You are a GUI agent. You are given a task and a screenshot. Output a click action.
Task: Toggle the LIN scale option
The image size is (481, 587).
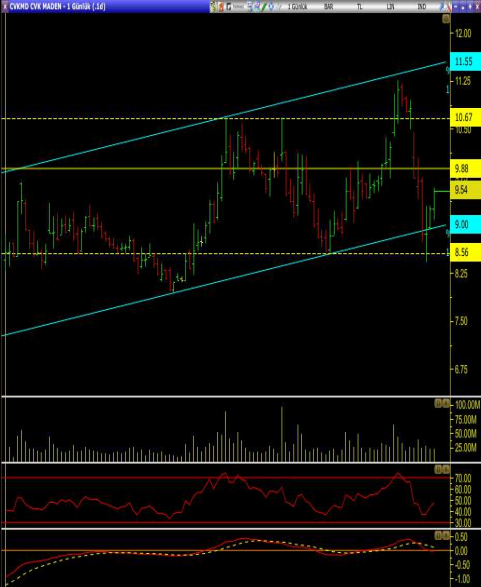390,6
